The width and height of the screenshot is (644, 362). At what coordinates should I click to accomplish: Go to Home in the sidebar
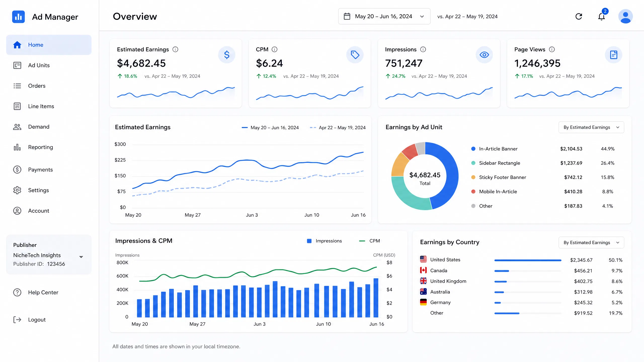pos(49,45)
